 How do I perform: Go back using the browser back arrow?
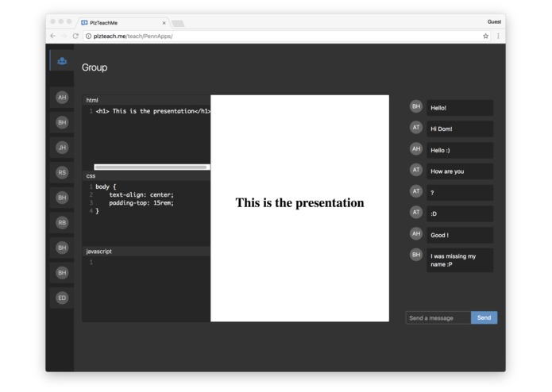(52, 36)
